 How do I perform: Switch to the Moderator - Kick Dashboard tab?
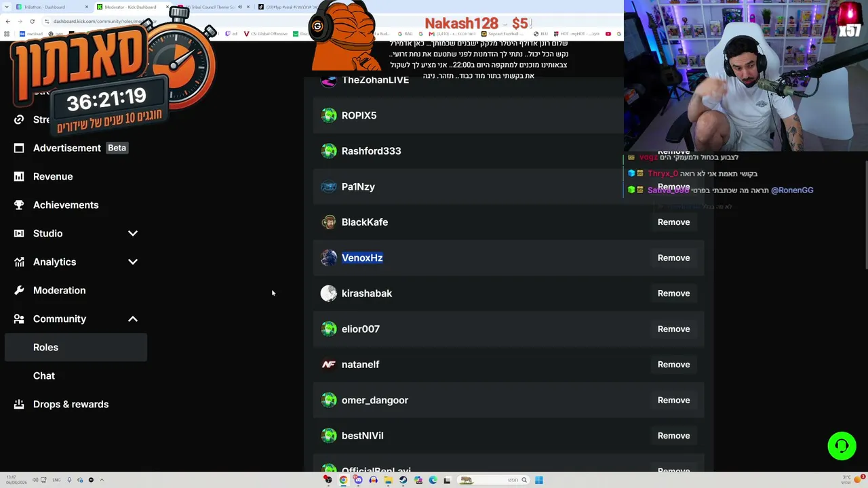click(132, 7)
